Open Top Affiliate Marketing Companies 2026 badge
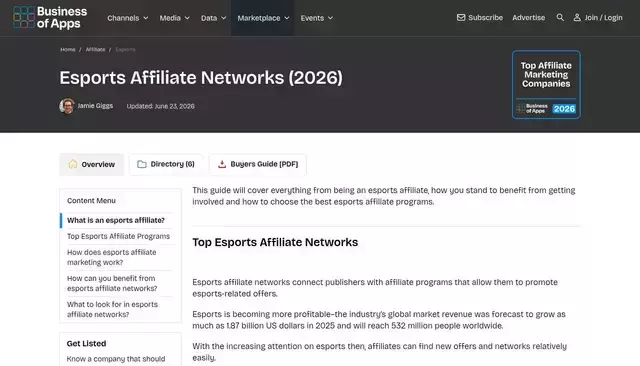The image size is (640, 366). tap(546, 85)
